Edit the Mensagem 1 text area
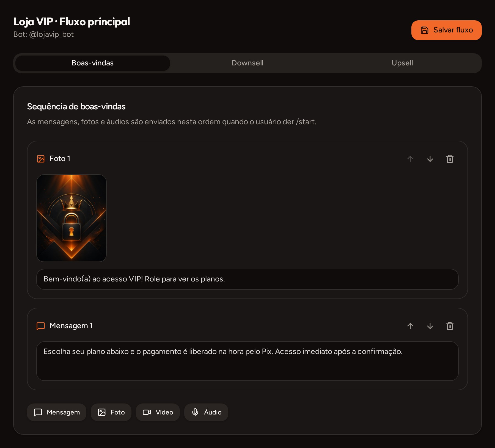The width and height of the screenshot is (495, 448). click(x=248, y=361)
